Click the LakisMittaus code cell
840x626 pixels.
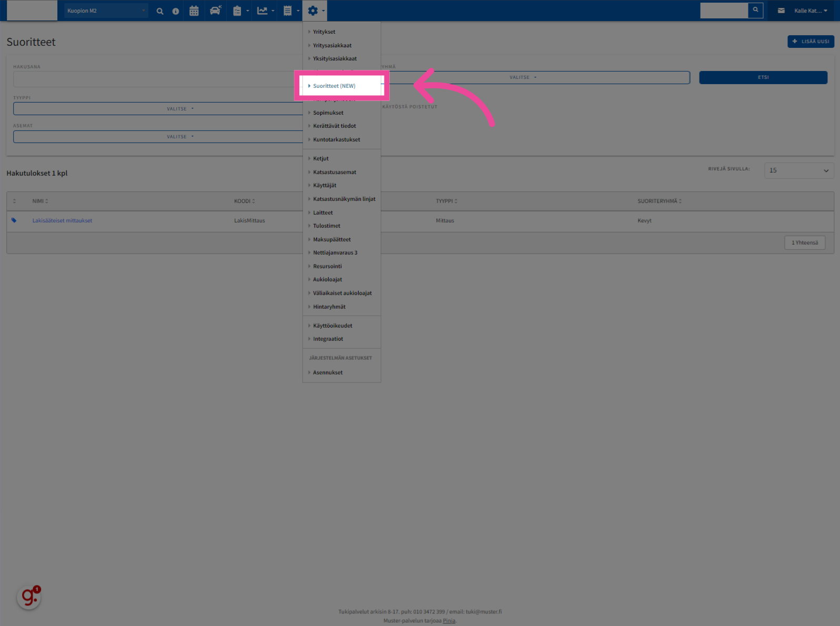coord(249,220)
